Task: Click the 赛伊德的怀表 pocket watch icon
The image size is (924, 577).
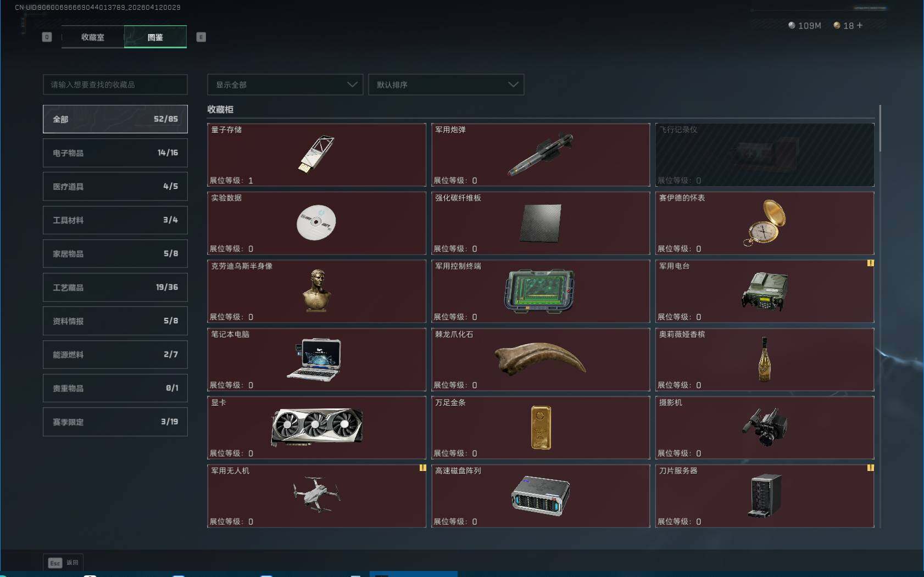Action: (x=765, y=223)
